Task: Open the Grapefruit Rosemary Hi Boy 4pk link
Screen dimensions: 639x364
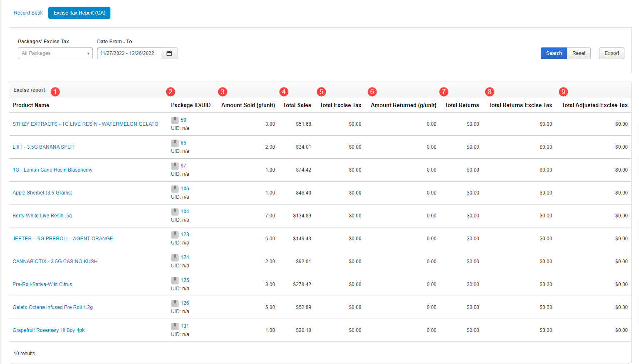Action: (49, 330)
